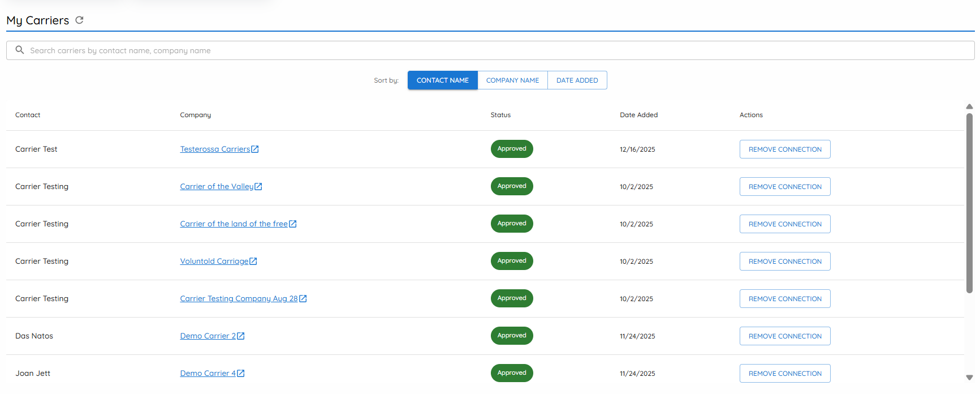Click the Company column header

click(x=196, y=115)
